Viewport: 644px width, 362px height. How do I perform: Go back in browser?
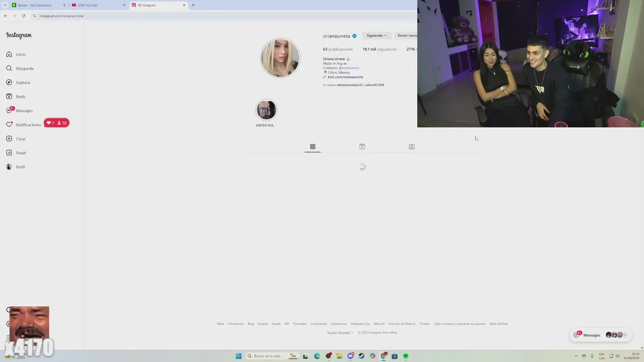[x=6, y=16]
